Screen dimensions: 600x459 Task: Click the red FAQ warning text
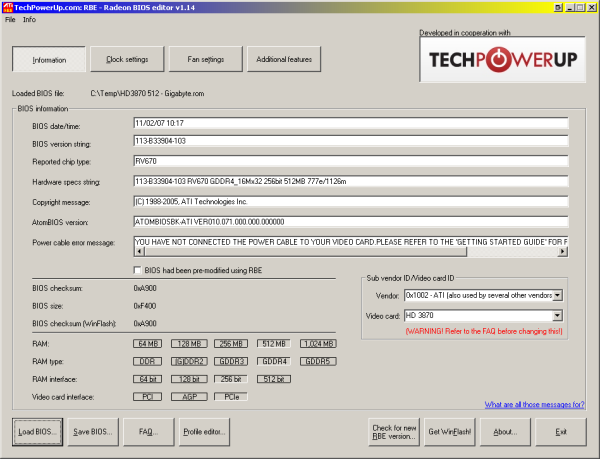pyautogui.click(x=484, y=331)
